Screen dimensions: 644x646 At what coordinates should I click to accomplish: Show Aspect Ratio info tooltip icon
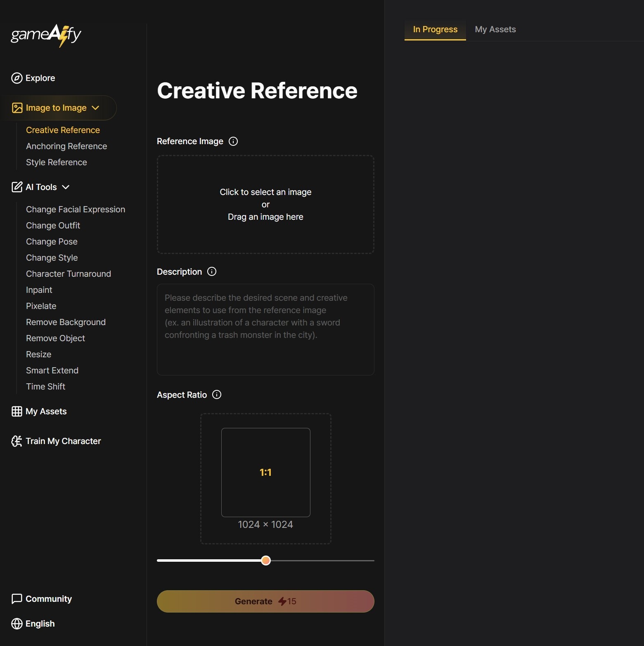coord(217,394)
